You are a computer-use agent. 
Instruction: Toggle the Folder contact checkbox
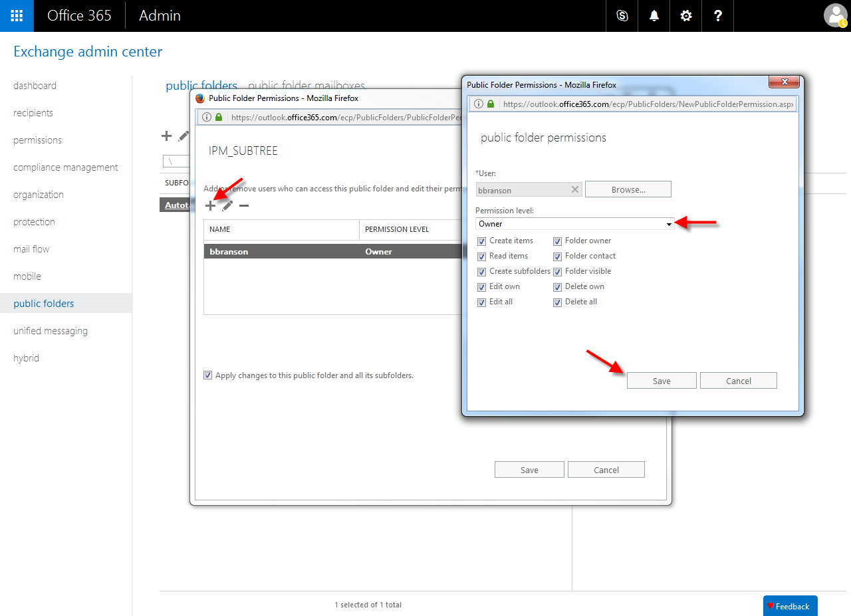(x=558, y=256)
